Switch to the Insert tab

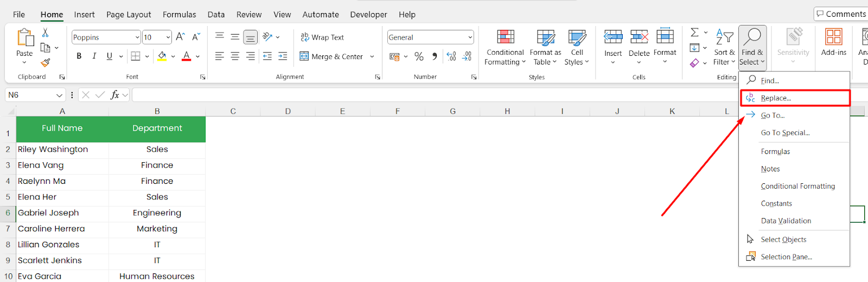[x=84, y=15]
